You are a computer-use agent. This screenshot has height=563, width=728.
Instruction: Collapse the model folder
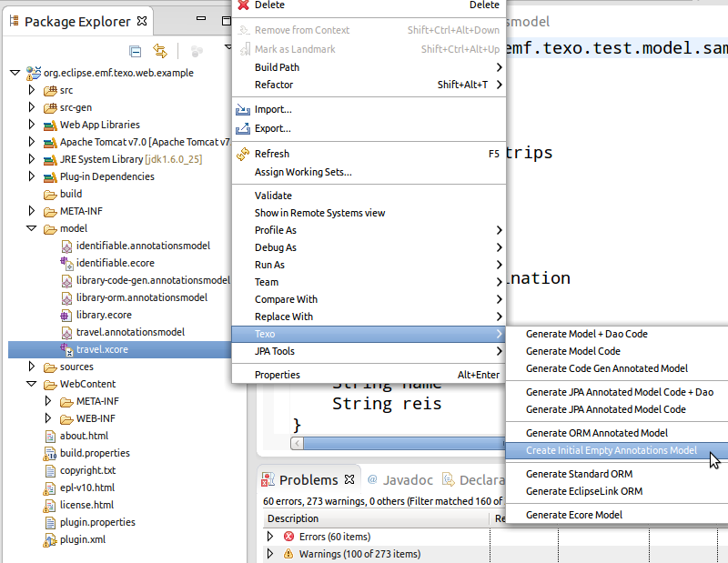[x=32, y=228]
